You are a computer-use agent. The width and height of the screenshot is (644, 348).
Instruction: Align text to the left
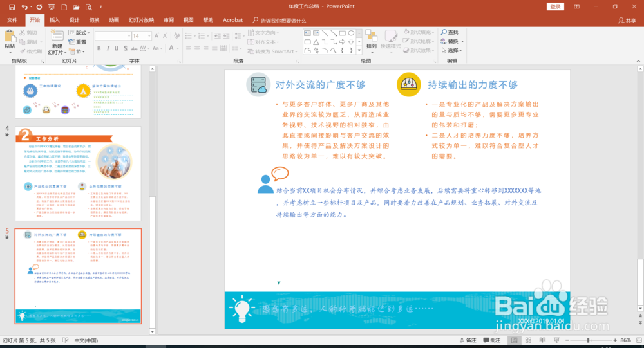click(x=188, y=48)
